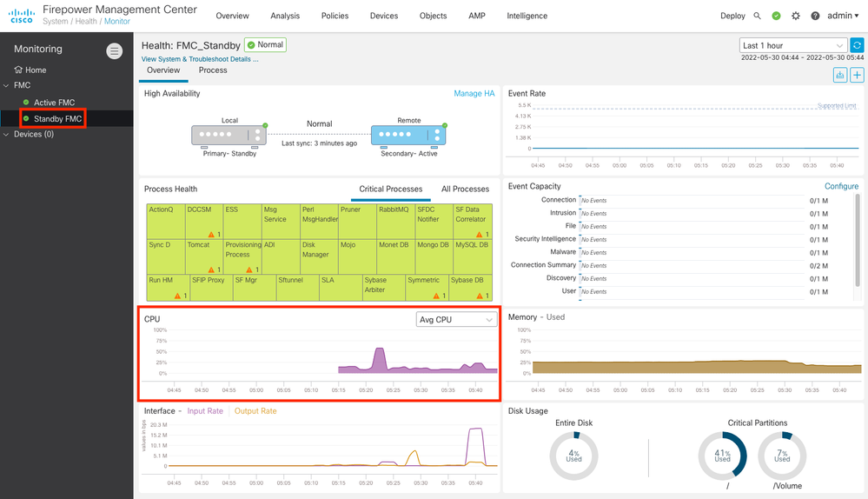The height and width of the screenshot is (499, 868).
Task: Click the Sybase DB warning triangle icon
Action: point(480,296)
